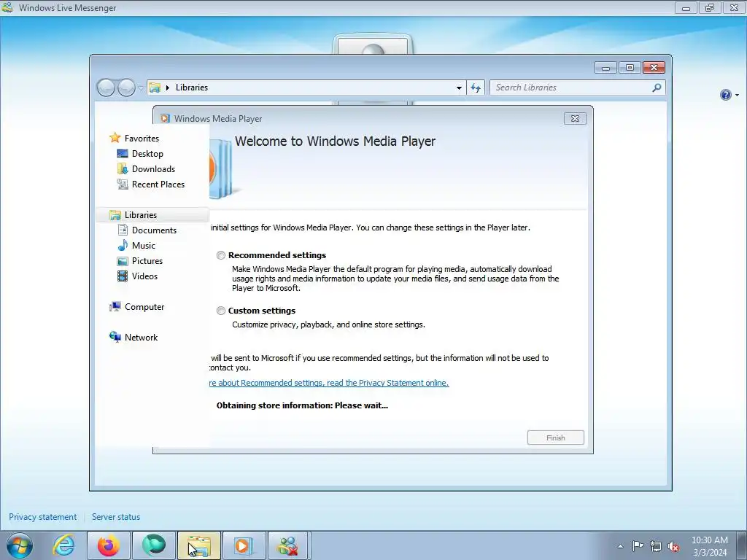Viewport: 747px width, 560px height.
Task: Click the Documents library icon
Action: click(x=123, y=230)
